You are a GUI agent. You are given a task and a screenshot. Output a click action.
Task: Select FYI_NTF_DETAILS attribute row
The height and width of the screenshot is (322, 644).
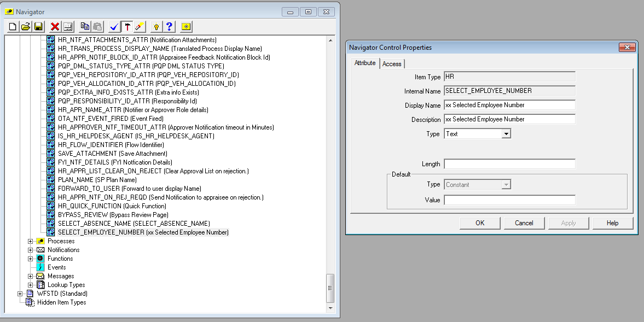[x=115, y=162]
